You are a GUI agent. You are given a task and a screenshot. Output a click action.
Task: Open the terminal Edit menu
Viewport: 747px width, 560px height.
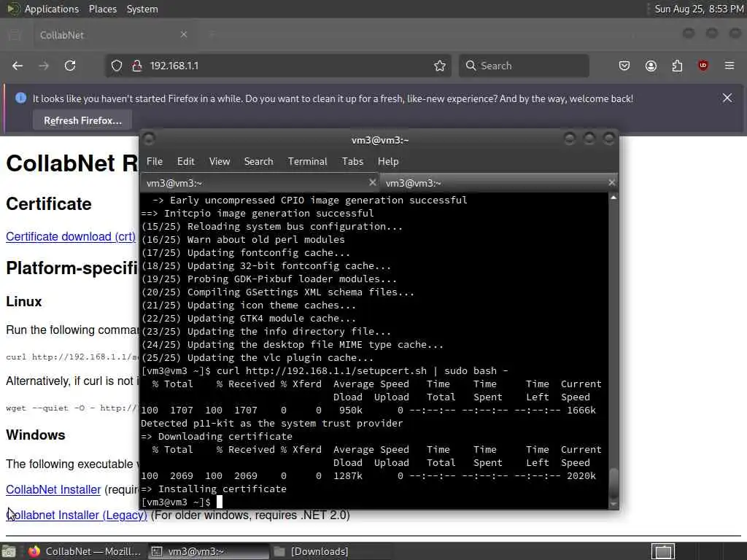pos(186,161)
